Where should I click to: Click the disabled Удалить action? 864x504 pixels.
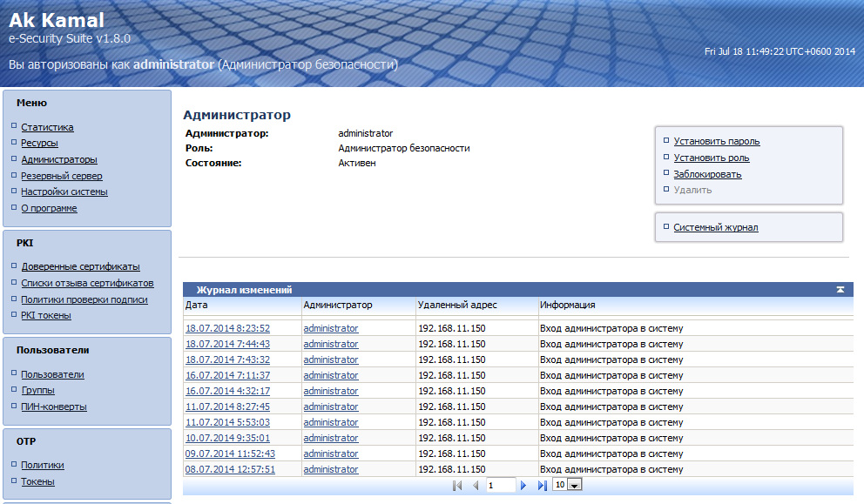coord(692,190)
